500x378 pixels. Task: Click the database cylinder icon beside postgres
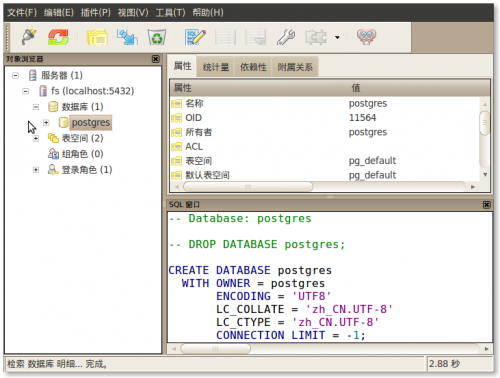tap(63, 123)
